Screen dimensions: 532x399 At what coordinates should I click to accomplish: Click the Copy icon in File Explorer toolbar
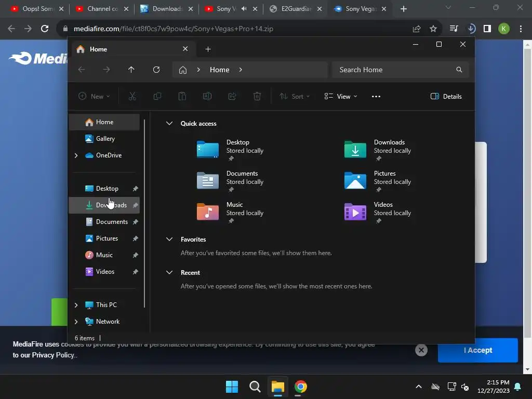pyautogui.click(x=157, y=96)
